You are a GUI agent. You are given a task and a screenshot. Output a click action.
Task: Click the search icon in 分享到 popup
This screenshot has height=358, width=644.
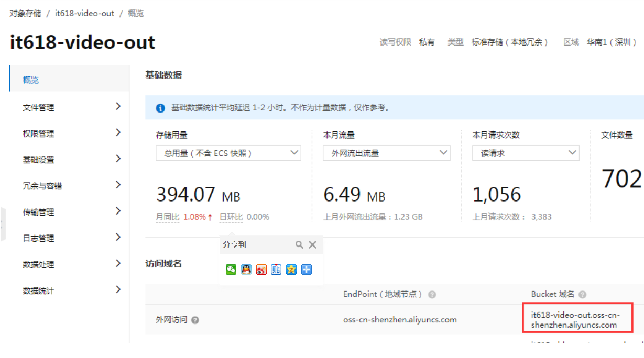click(299, 244)
